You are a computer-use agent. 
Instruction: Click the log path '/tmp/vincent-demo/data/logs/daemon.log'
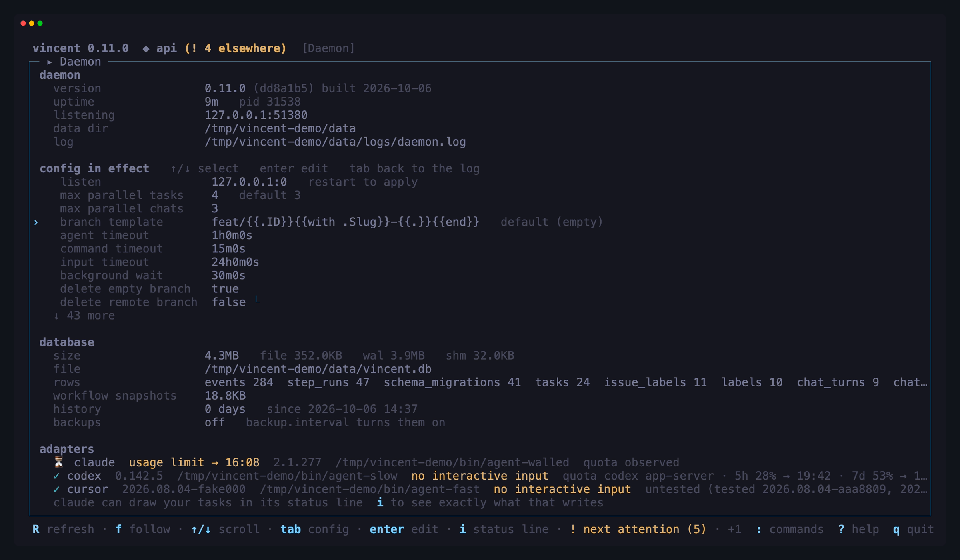pos(335,142)
